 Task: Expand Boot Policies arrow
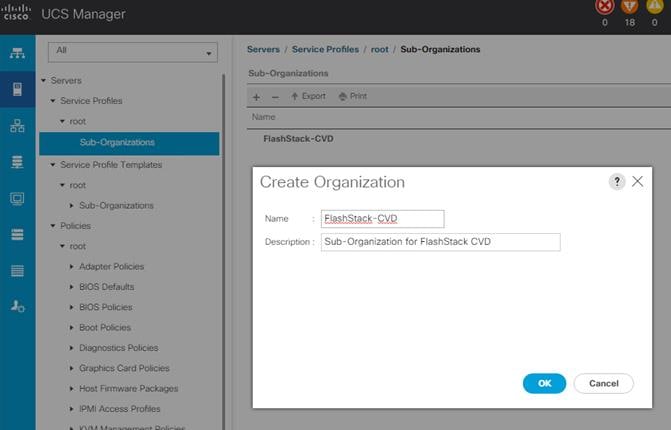[x=72, y=328]
